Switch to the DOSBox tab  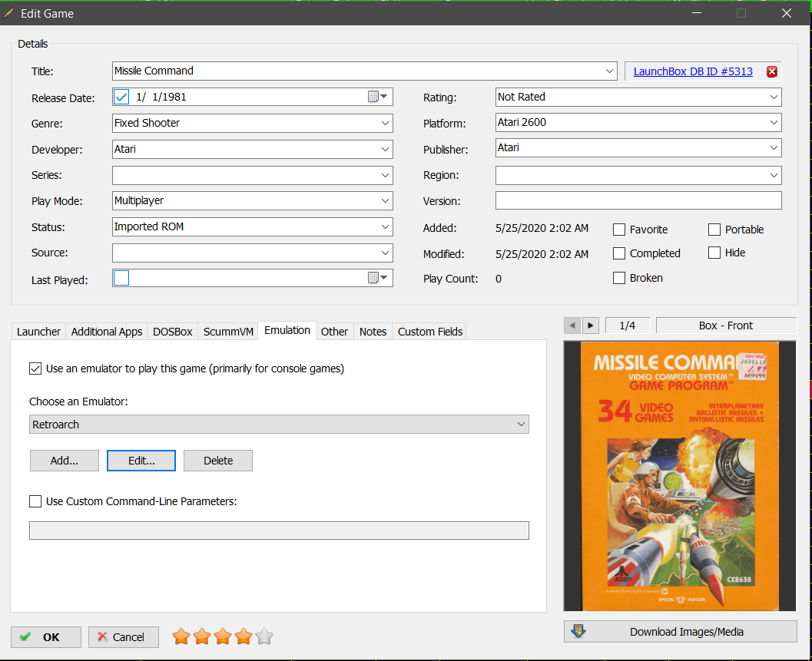click(x=172, y=332)
